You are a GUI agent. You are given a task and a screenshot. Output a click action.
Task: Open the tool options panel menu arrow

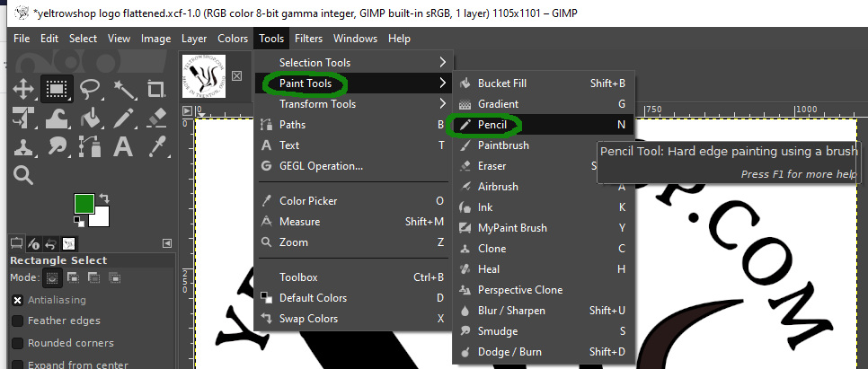[167, 243]
